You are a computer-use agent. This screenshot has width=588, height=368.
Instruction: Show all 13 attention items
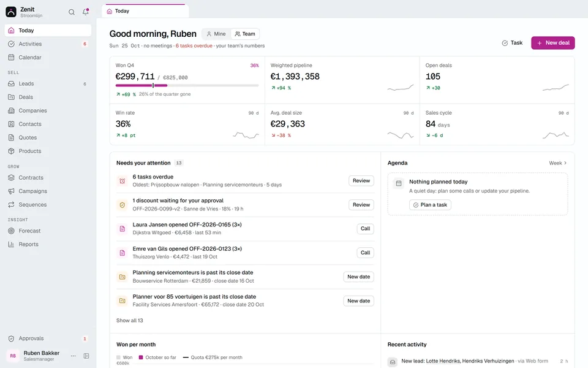129,320
